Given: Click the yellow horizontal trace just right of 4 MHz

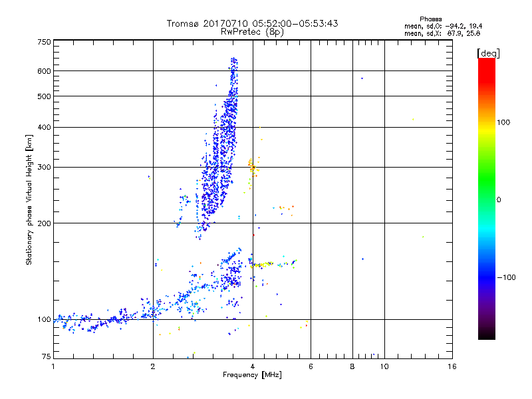Looking at the screenshot, I should click(x=263, y=265).
